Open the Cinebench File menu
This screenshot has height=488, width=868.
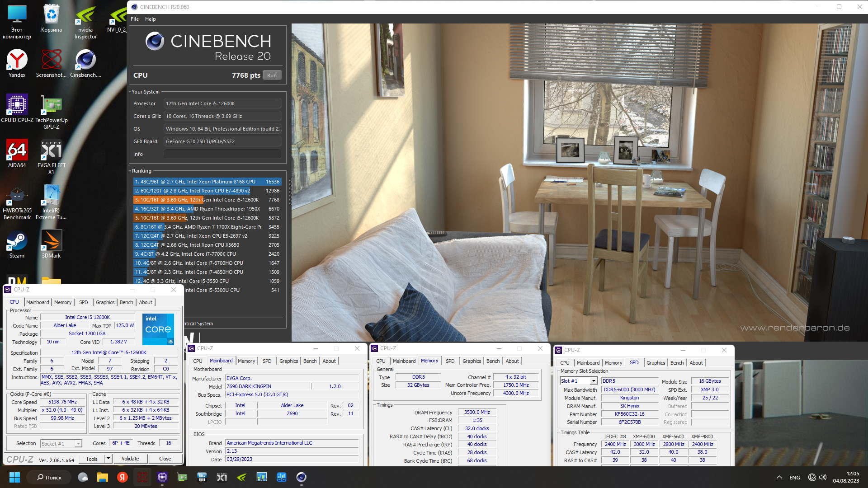tap(135, 19)
